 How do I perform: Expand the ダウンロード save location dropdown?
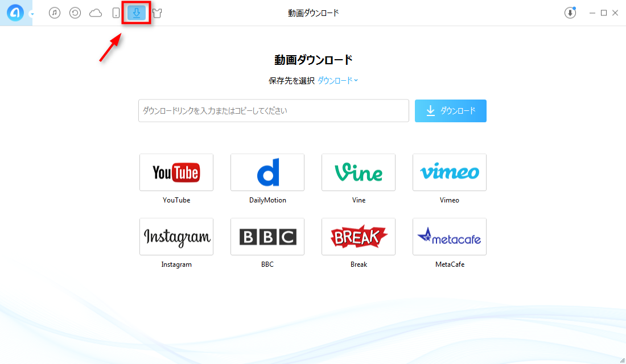coord(337,81)
